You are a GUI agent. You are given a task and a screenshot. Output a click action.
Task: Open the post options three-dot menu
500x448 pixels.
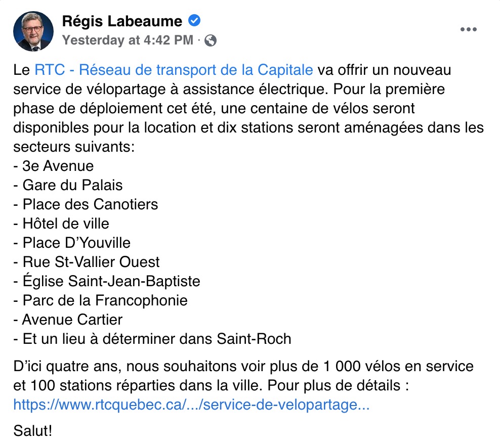(469, 29)
